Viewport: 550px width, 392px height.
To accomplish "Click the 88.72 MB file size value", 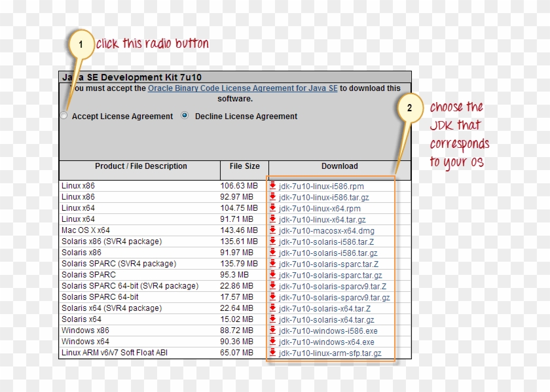I will (x=237, y=330).
